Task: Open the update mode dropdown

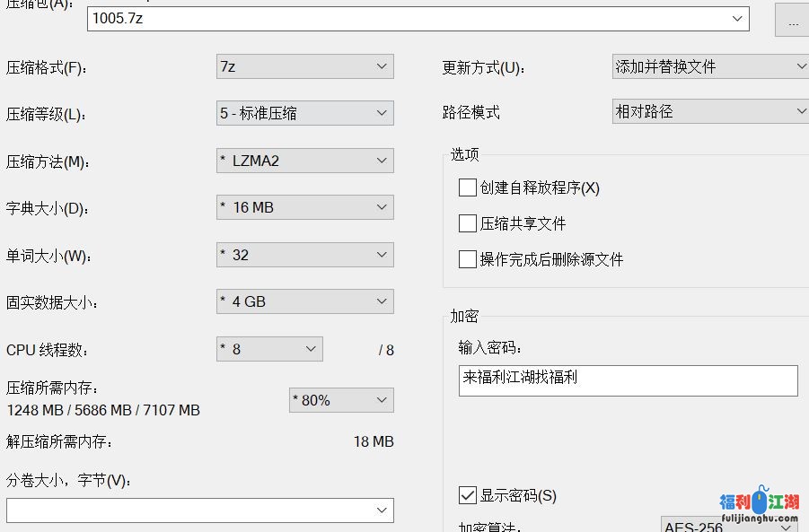Action: click(x=709, y=66)
